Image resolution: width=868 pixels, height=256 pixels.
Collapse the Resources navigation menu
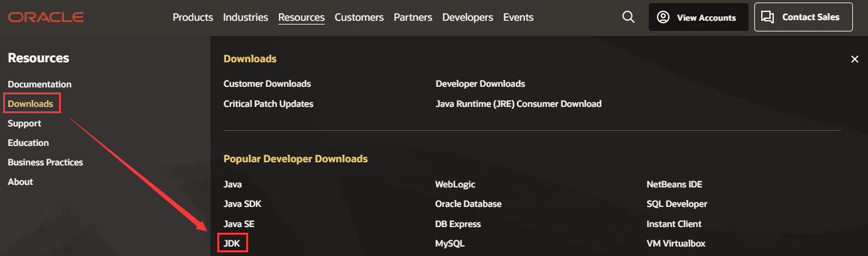tap(301, 18)
